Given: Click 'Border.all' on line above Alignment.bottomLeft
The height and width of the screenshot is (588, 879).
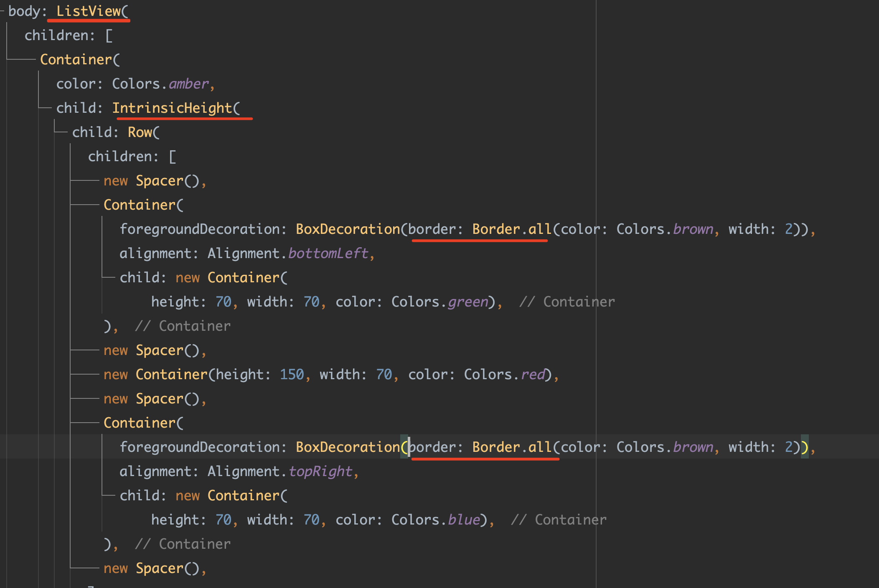Looking at the screenshot, I should coord(512,229).
